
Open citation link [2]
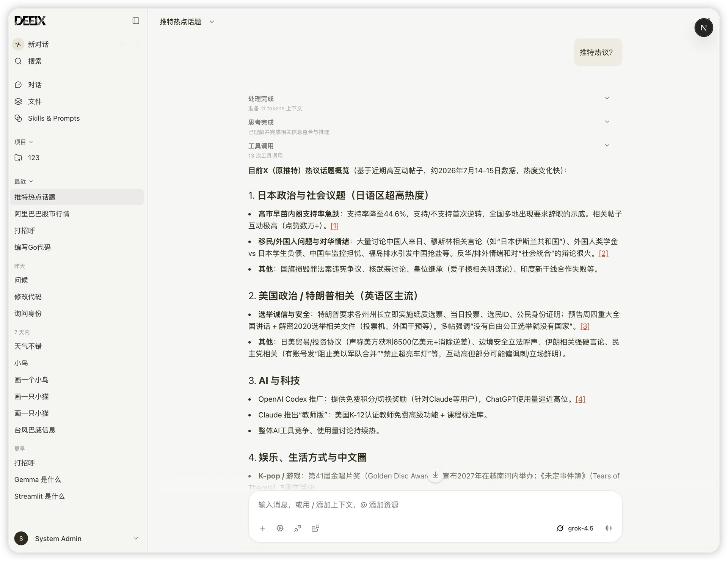pos(603,253)
